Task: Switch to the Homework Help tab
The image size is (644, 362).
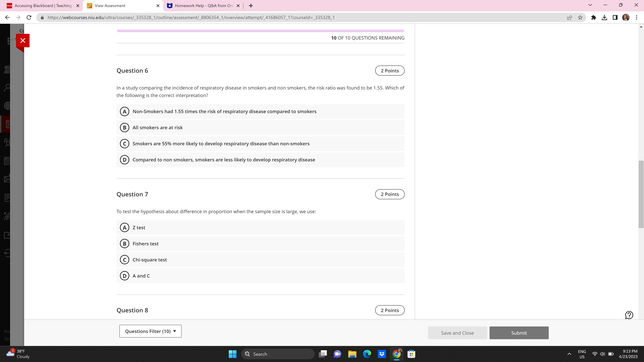Action: click(x=201, y=6)
